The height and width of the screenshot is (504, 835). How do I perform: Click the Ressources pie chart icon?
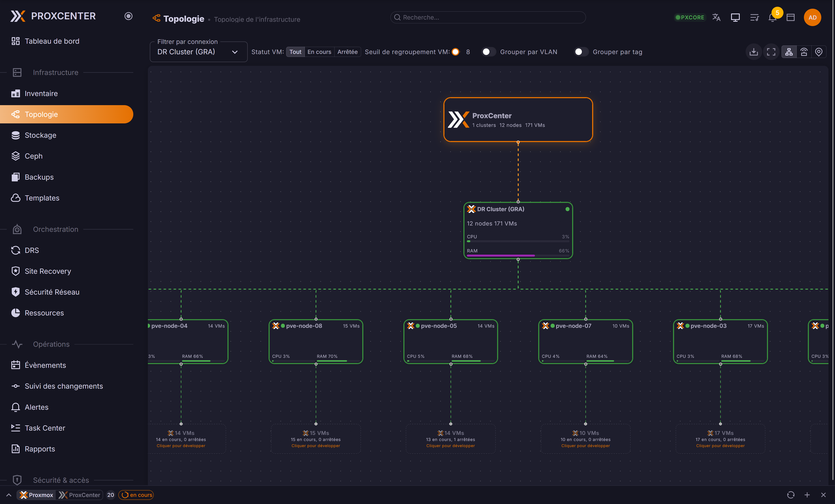pyautogui.click(x=16, y=313)
